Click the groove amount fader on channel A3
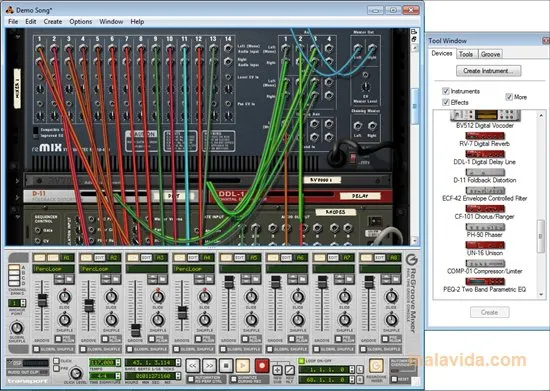Image resolution: width=550 pixels, height=391 pixels. tap(135, 330)
